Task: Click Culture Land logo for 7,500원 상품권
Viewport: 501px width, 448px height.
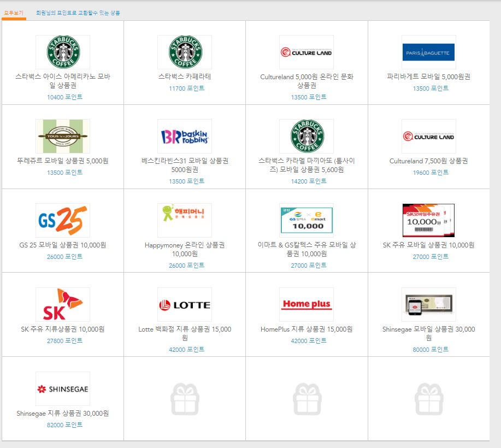Action: (428, 136)
